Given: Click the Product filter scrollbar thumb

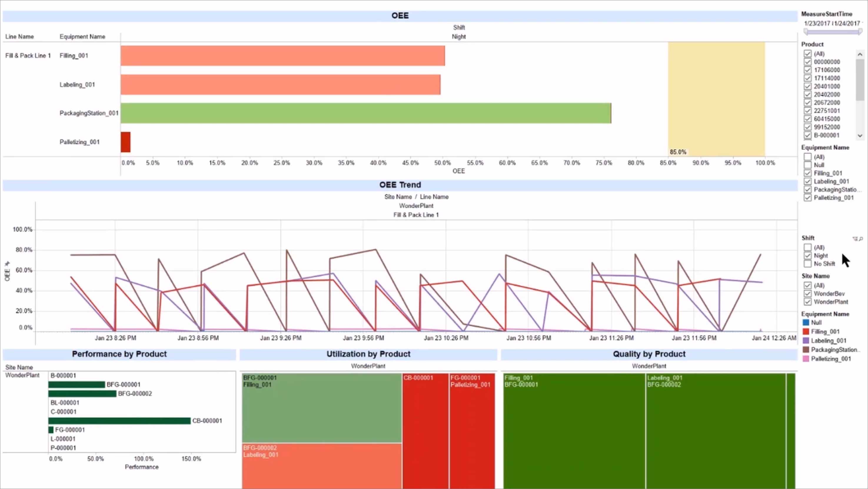Looking at the screenshot, I should [x=860, y=80].
